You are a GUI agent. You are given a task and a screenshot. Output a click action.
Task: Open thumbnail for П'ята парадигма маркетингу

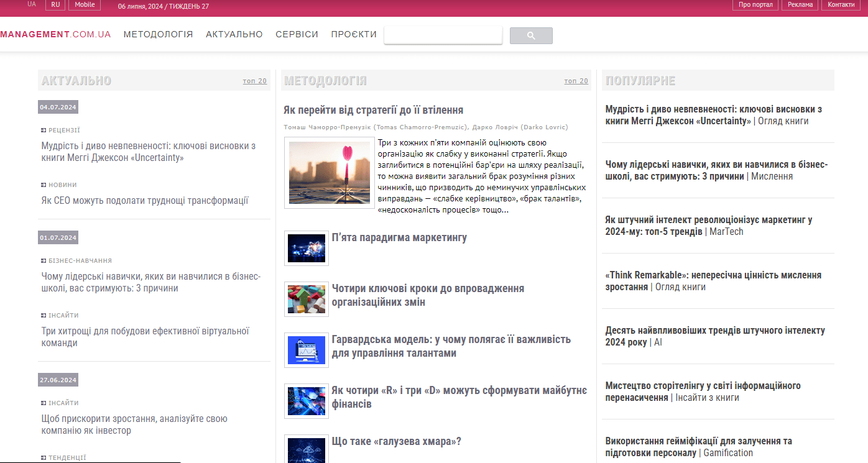[307, 248]
